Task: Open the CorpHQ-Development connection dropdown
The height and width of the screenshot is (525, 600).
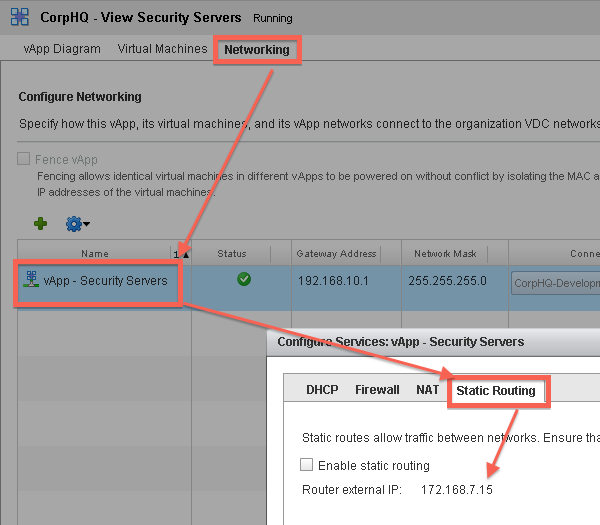Action: (555, 282)
